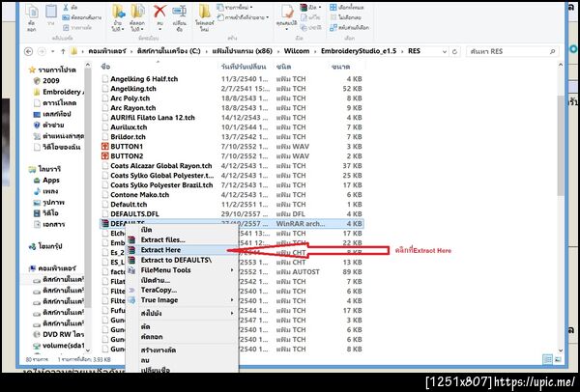
Task: Open the recent locations dropdown arrow
Action: (53, 51)
